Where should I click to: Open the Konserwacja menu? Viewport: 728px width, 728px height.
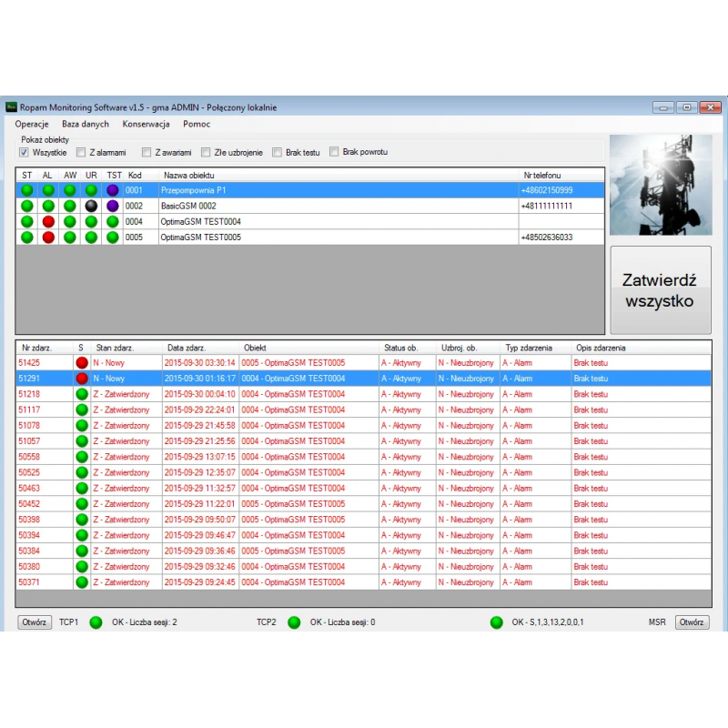(146, 124)
